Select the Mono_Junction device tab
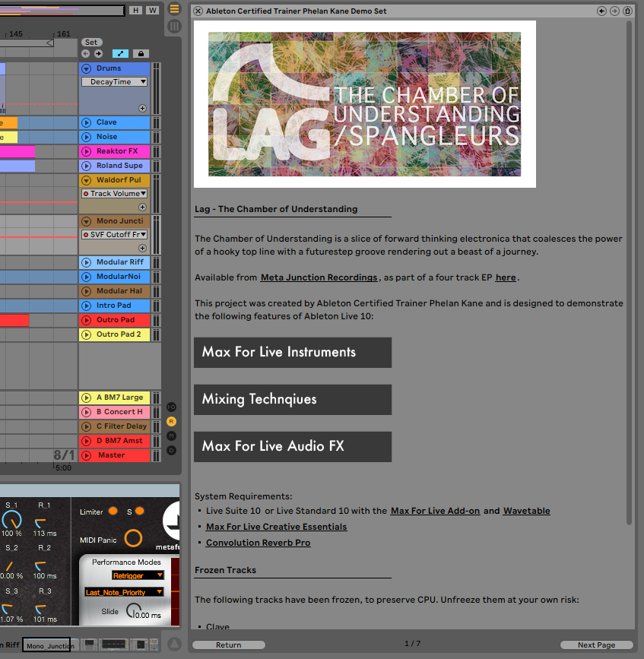 (x=46, y=645)
